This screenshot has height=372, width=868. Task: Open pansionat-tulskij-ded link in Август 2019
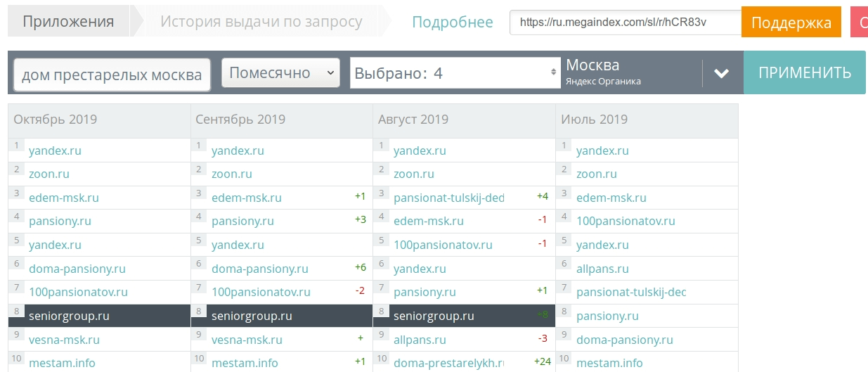pos(448,198)
